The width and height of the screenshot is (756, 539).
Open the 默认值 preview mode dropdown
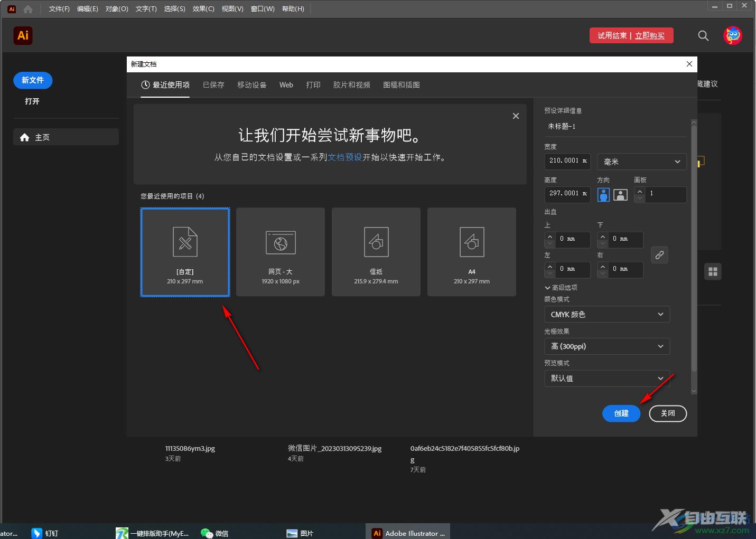tap(607, 379)
